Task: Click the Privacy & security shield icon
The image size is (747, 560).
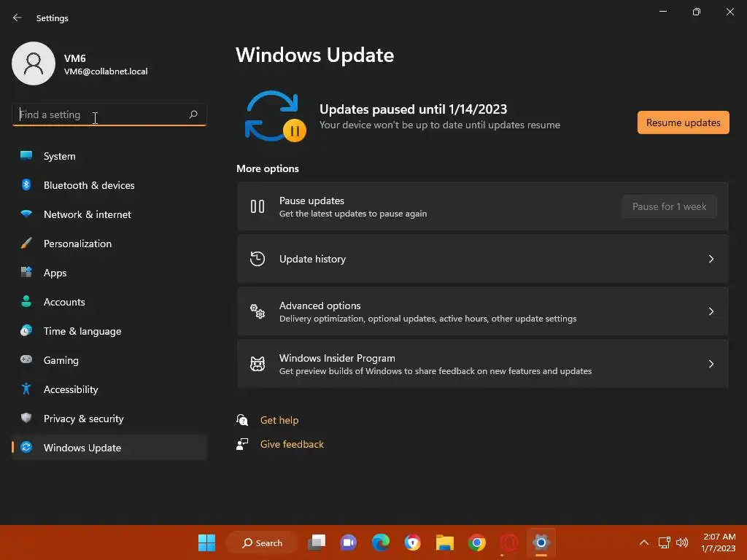Action: (x=26, y=418)
